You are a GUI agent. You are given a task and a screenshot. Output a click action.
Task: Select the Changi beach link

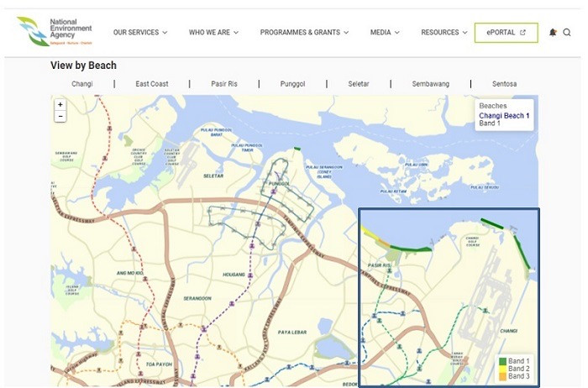(82, 84)
